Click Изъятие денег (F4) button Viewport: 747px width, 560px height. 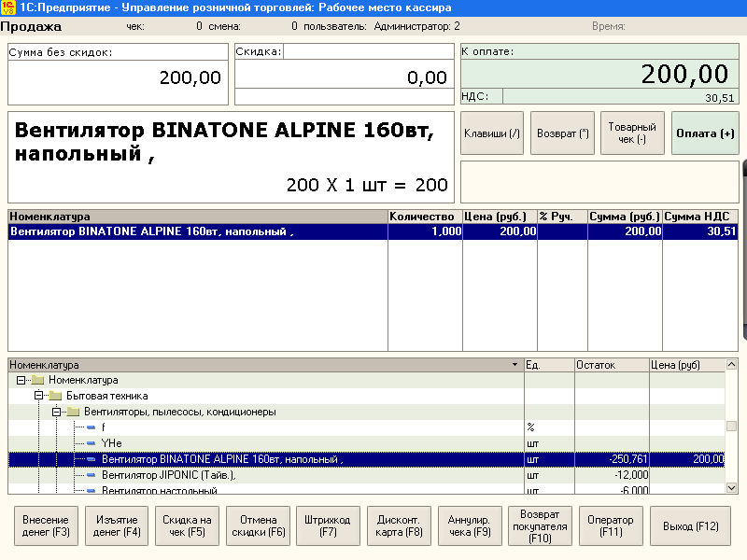117,525
